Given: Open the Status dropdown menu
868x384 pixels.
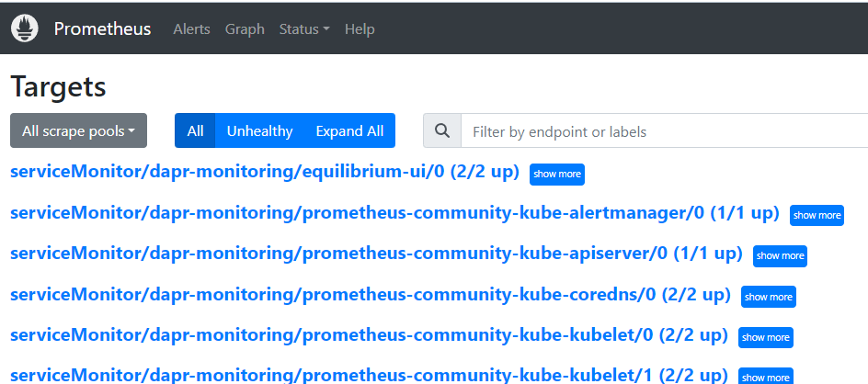Looking at the screenshot, I should point(304,28).
